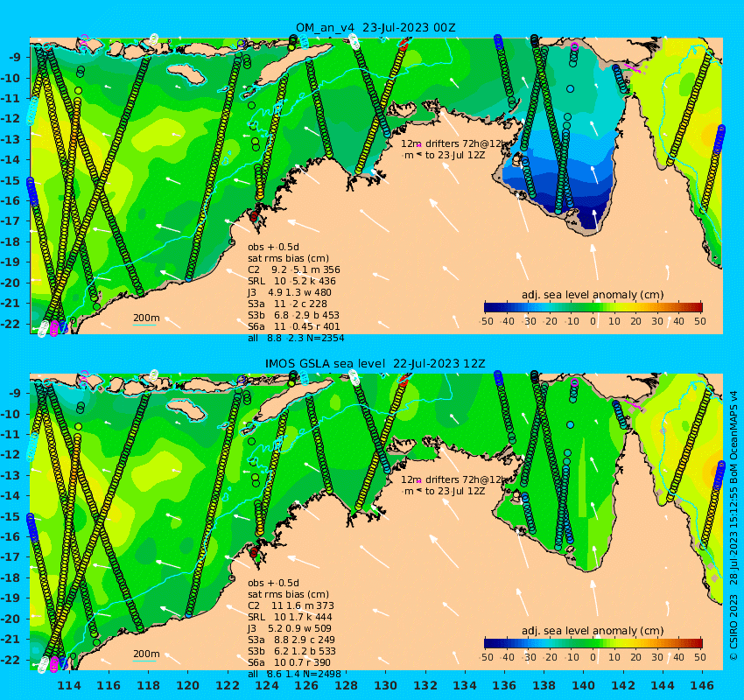The height and width of the screenshot is (700, 744).
Task: Click latitude label "-15" on top map axis
Action: pos(11,180)
